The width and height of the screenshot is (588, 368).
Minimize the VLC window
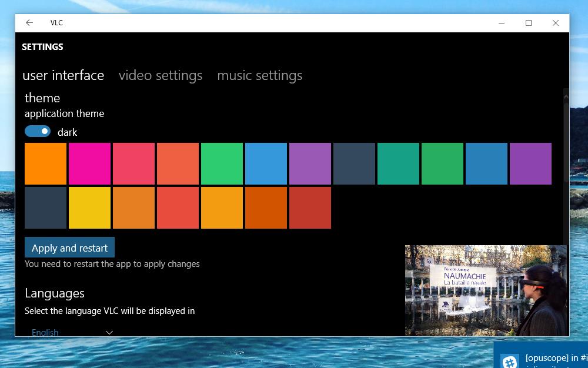(x=502, y=23)
